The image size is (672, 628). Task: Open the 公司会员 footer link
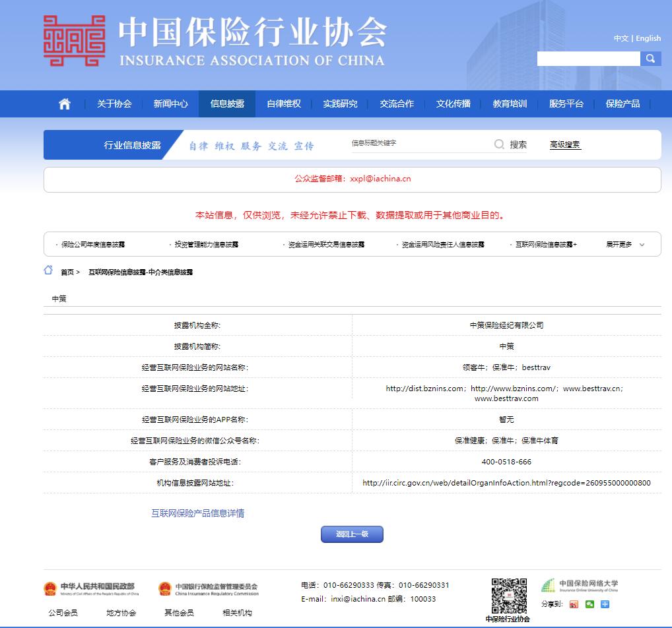click(63, 613)
